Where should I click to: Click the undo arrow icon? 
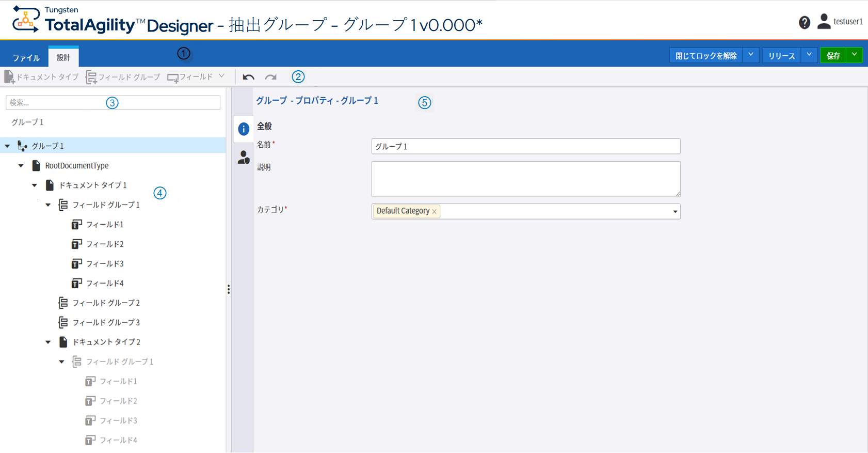click(248, 77)
